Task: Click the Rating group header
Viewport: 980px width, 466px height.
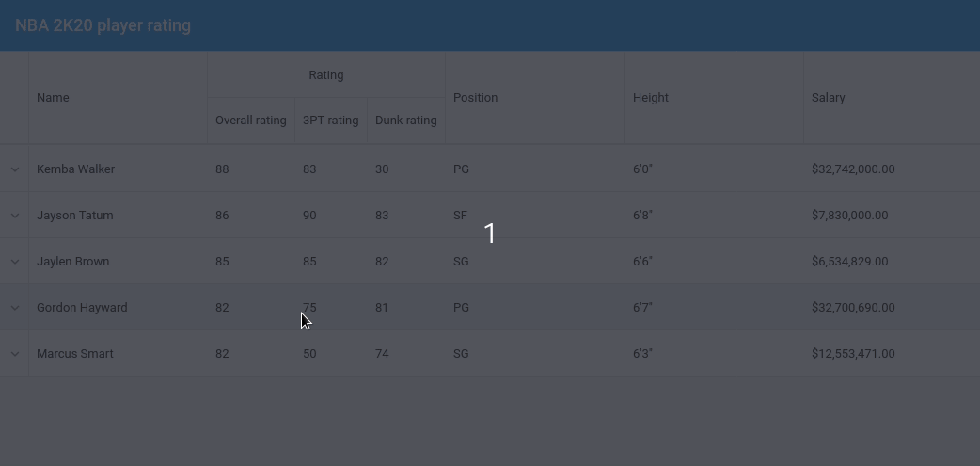Action: pyautogui.click(x=326, y=75)
